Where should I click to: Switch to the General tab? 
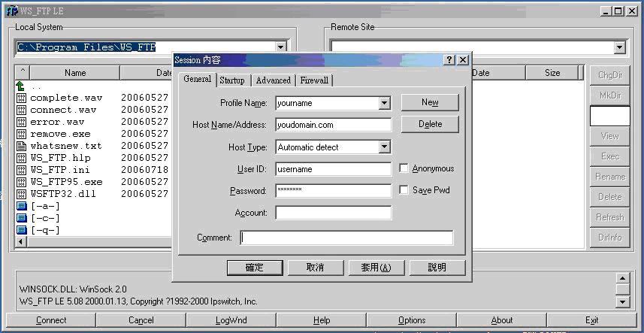(197, 79)
